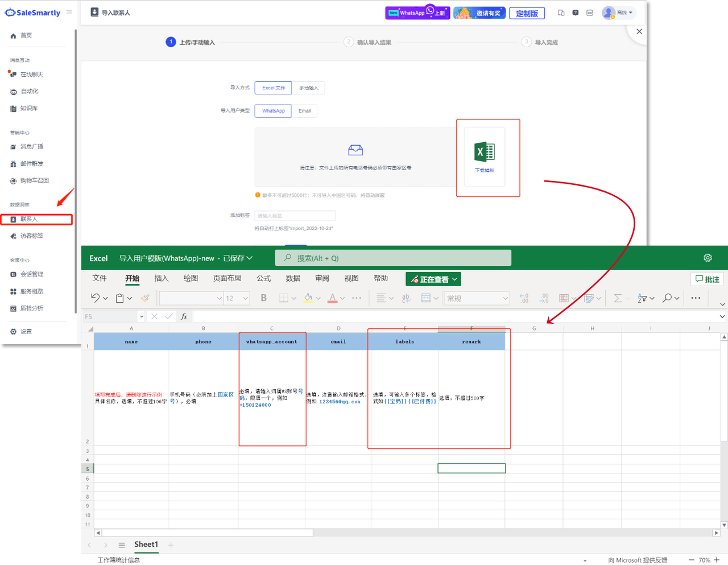The width and height of the screenshot is (728, 565).
Task: Click the Format Painter brush icon
Action: 145,298
